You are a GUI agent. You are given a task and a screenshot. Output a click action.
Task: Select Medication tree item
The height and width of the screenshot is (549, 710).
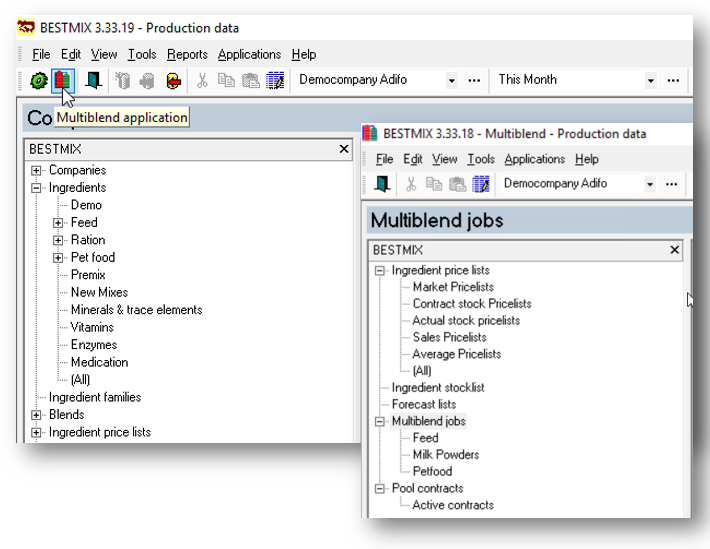tap(99, 362)
